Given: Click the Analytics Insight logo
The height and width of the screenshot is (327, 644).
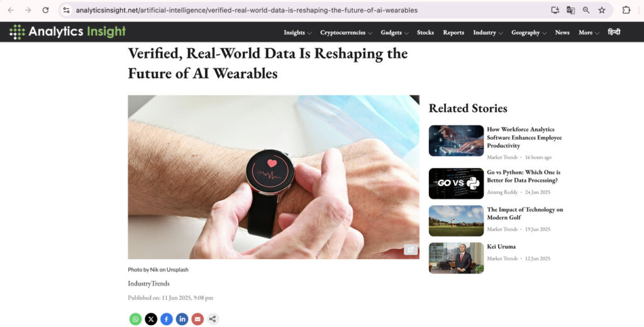Looking at the screenshot, I should click(x=67, y=31).
